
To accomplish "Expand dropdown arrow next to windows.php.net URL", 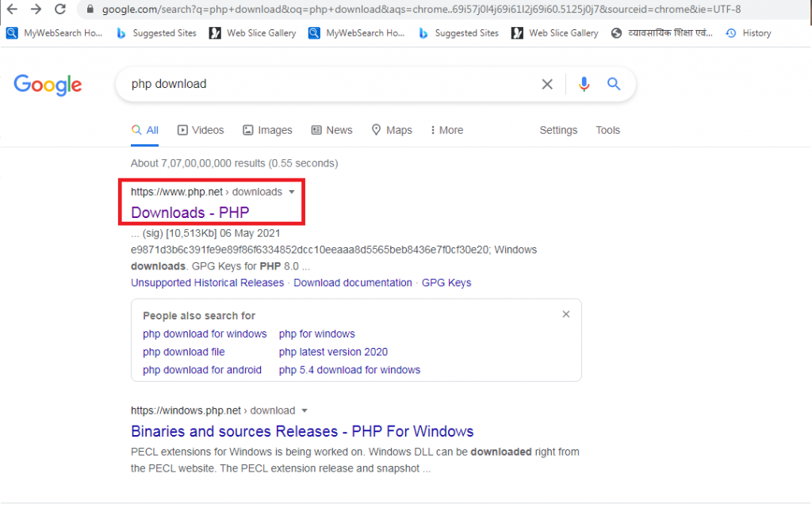I will [x=304, y=411].
